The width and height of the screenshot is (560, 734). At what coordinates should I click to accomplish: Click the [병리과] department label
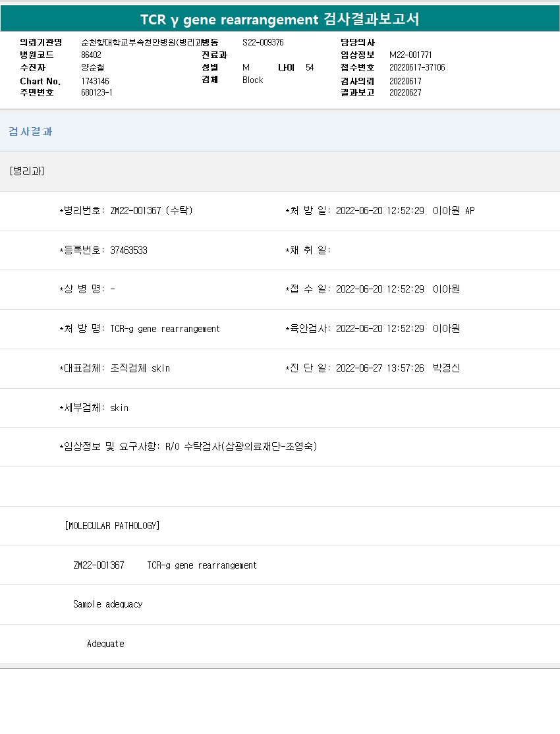click(27, 171)
